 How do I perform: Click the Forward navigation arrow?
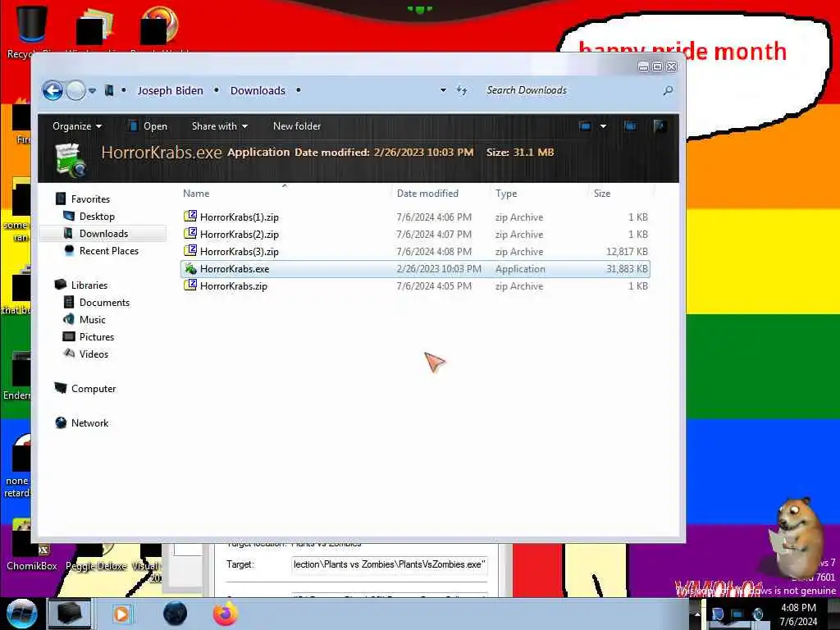pyautogui.click(x=75, y=90)
